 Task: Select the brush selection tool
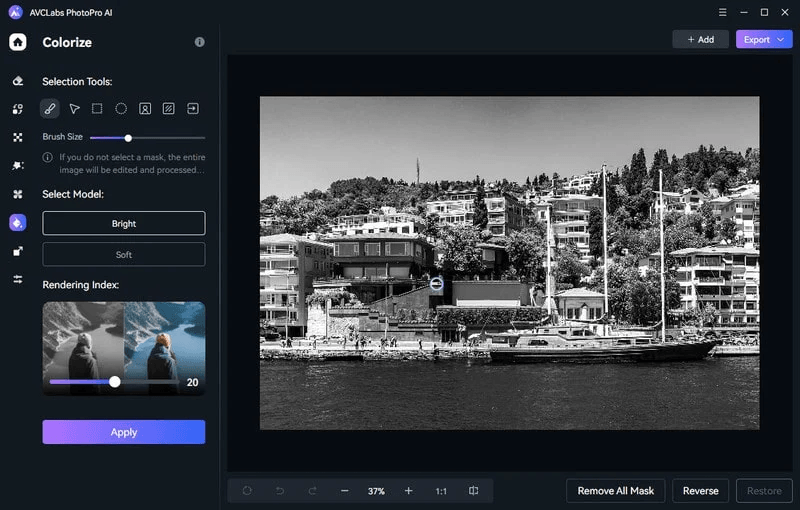coord(49,109)
